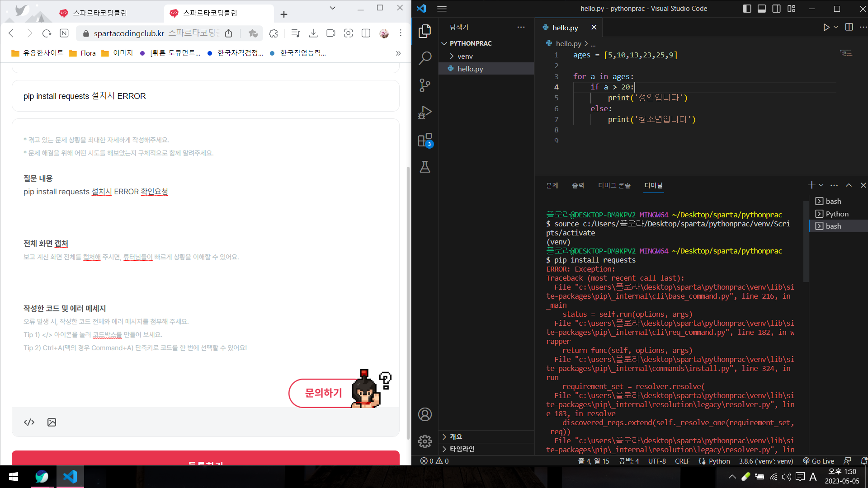868x488 pixels.
Task: Select the 3.8.6 venv interpreter status item
Action: (766, 461)
